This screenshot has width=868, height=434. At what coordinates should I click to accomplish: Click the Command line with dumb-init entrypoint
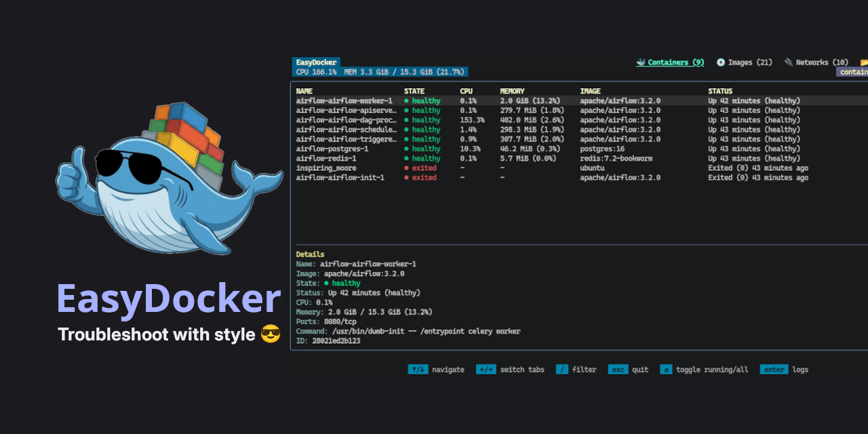tap(408, 332)
